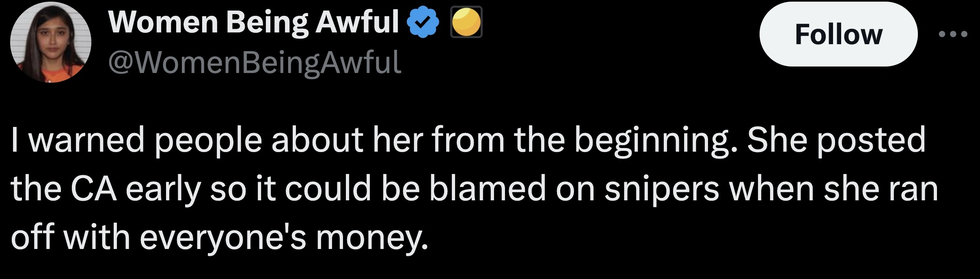980x279 pixels.
Task: Click the blue verified checkmark badge
Action: (x=423, y=22)
